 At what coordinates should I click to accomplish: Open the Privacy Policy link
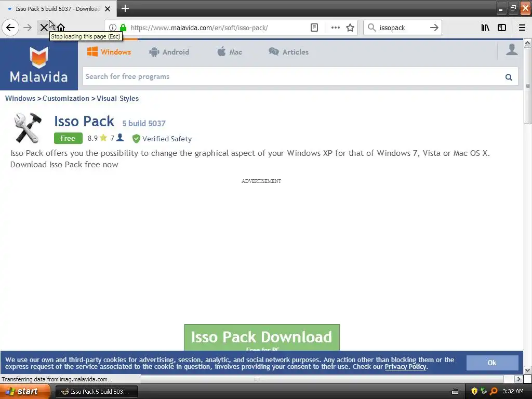405,367
